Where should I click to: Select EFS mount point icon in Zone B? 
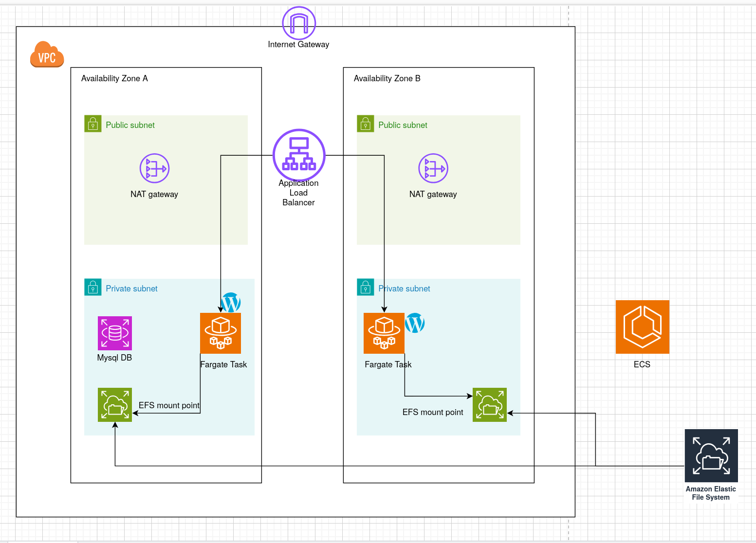pyautogui.click(x=490, y=405)
